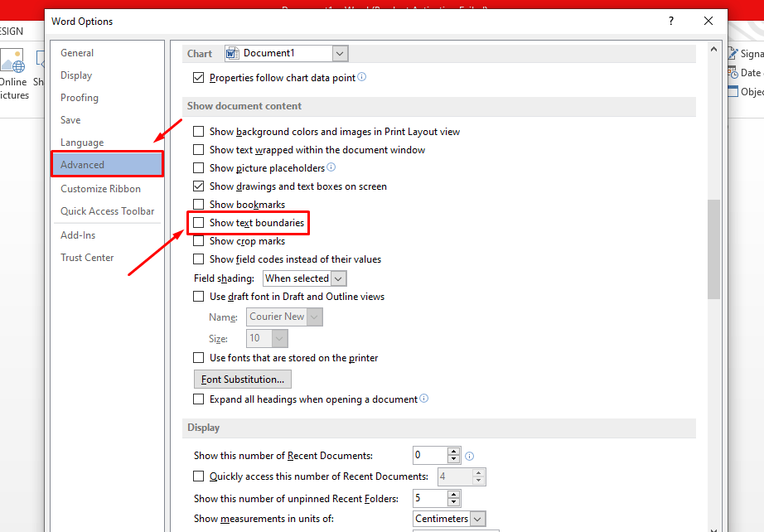Screen dimensions: 764x532
Task: Click info icon beside Properties follow chart data point
Action: pyautogui.click(x=361, y=78)
